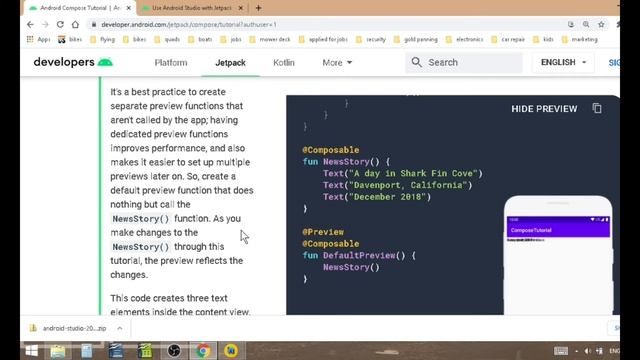Click the zoom magnifier in address bar
The width and height of the screenshot is (640, 360).
586,24
